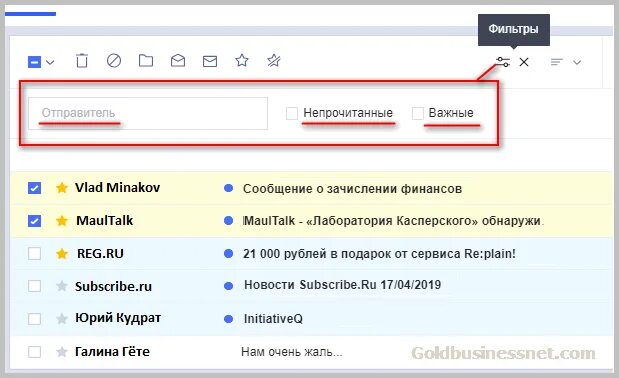619x378 pixels.
Task: Uncheck the MaulTalk message checkbox
Action: 34,221
